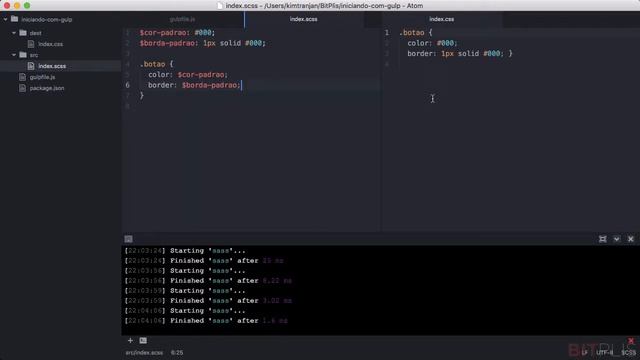The image size is (640, 360).
Task: Make Atom fullscreen with green button
Action: (27, 6)
